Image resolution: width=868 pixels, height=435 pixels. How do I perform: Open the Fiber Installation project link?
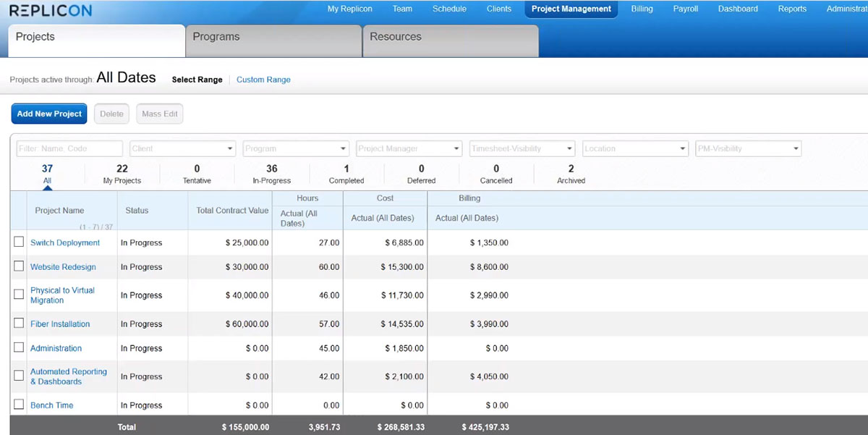click(60, 324)
